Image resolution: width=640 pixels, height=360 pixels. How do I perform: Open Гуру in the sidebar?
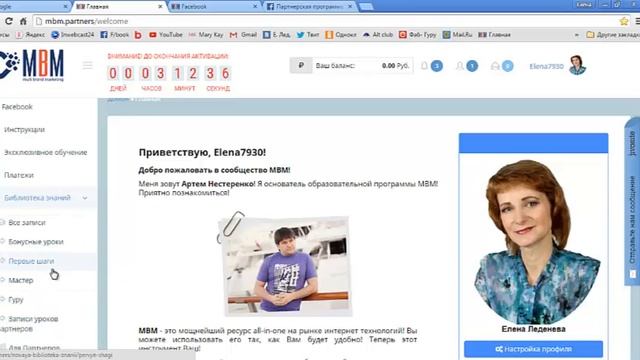click(16, 300)
